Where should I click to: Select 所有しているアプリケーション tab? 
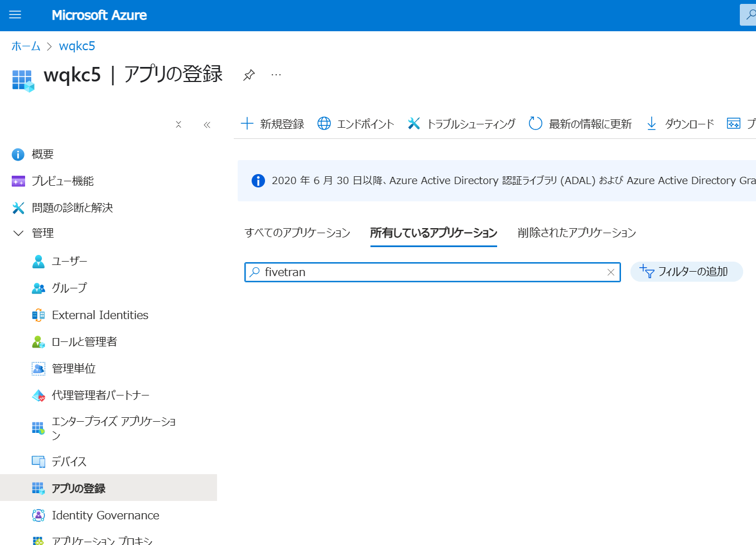[434, 233]
